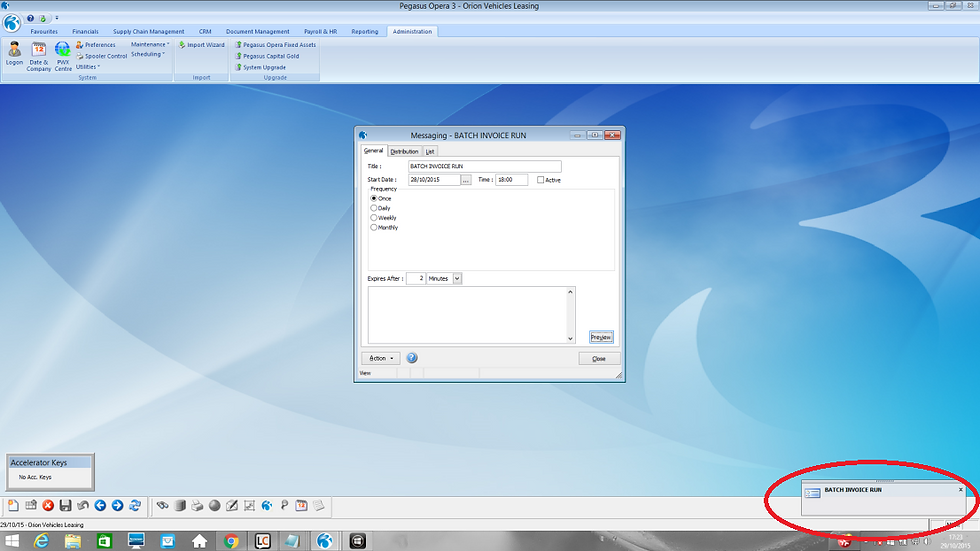Click the message area scroll up arrow

click(x=570, y=292)
